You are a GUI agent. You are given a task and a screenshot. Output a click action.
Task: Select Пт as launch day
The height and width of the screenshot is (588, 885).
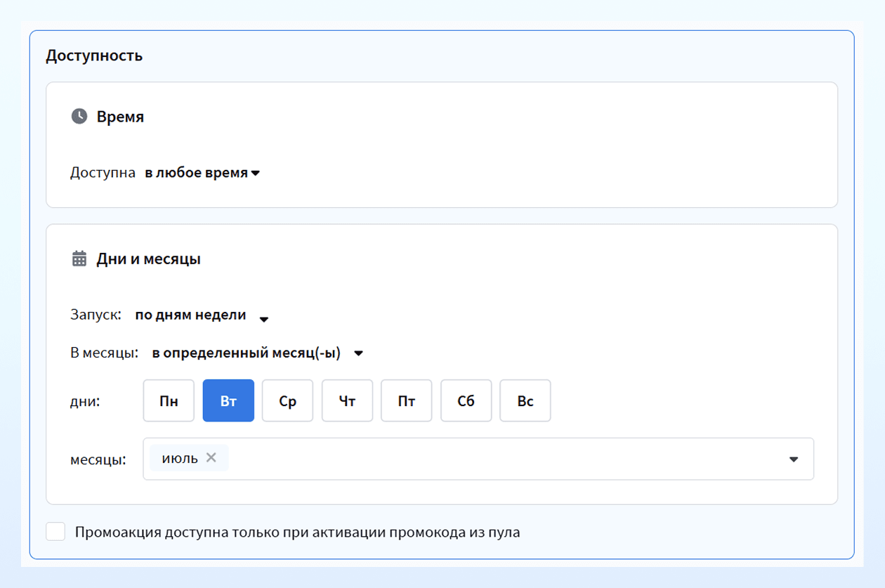point(407,401)
